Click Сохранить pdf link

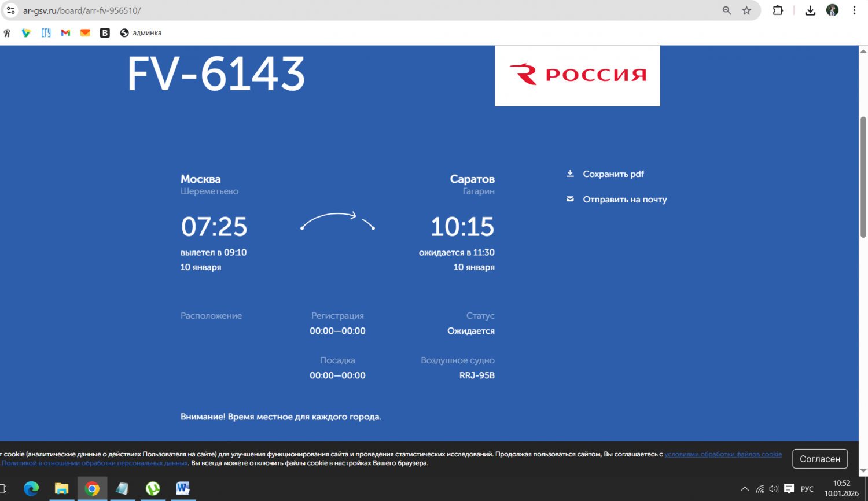coord(613,174)
